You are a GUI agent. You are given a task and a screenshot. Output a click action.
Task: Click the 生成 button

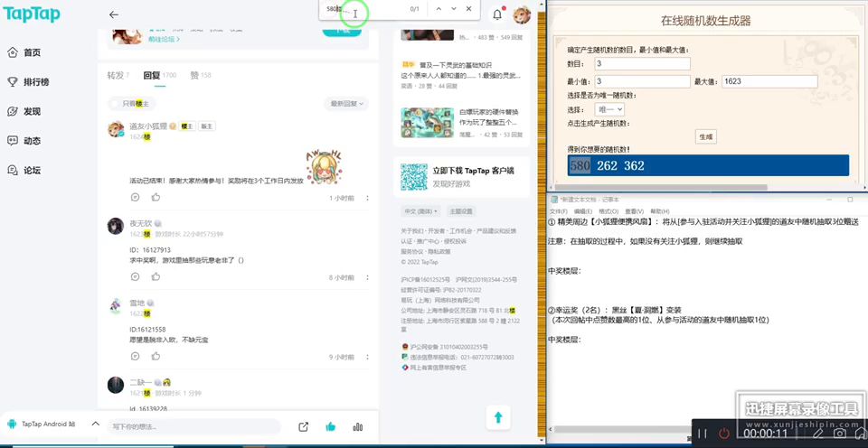(705, 136)
